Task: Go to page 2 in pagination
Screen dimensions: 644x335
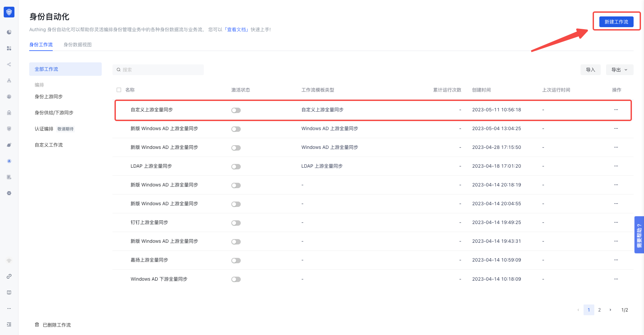Action: [x=599, y=310]
